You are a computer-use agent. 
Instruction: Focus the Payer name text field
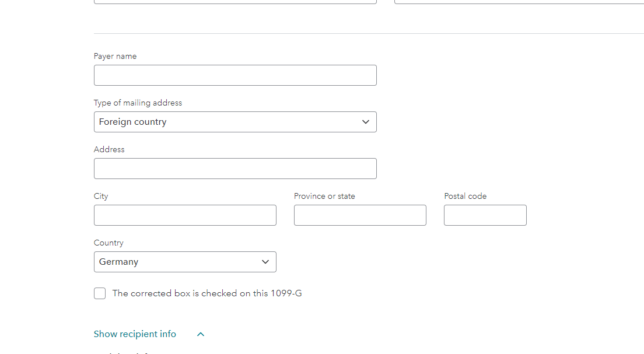[235, 75]
